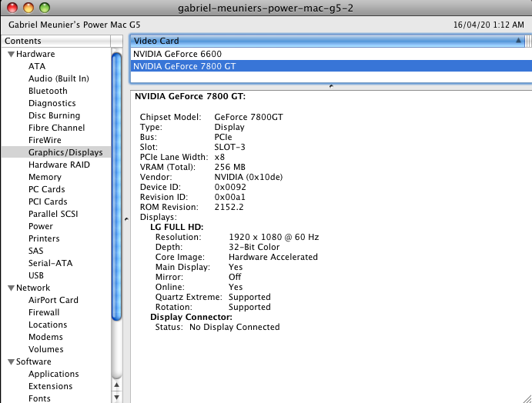Open Modems section

[45, 337]
